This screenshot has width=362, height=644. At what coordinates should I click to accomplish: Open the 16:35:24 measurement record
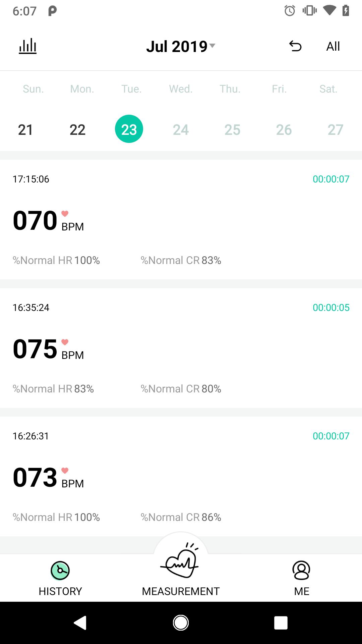pyautogui.click(x=181, y=348)
